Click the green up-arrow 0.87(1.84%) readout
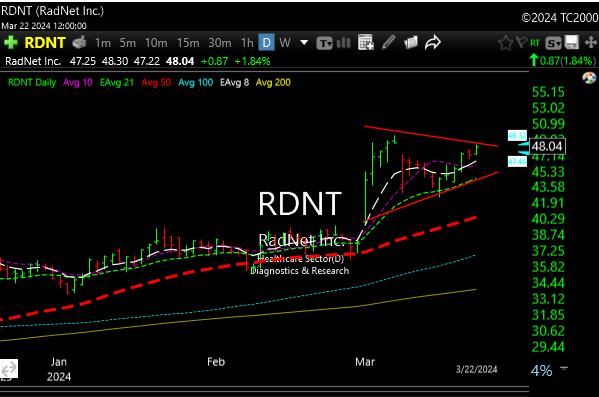The height and width of the screenshot is (397, 599). 563,60
